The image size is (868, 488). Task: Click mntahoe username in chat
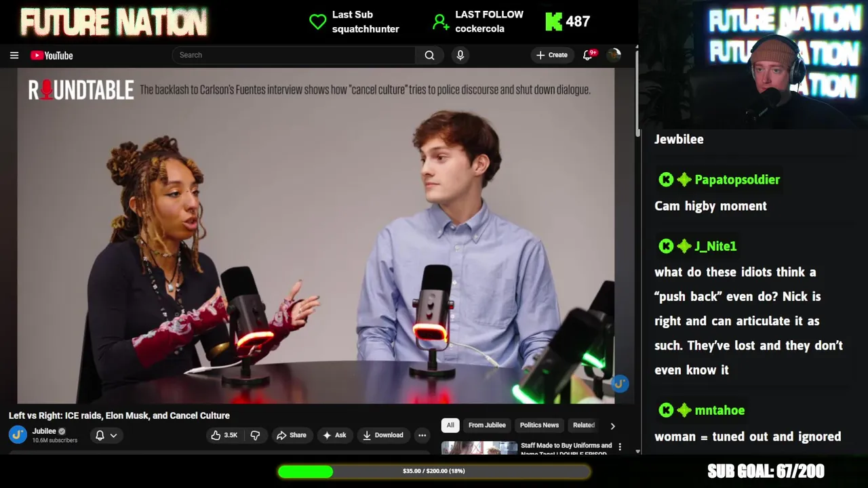click(719, 410)
